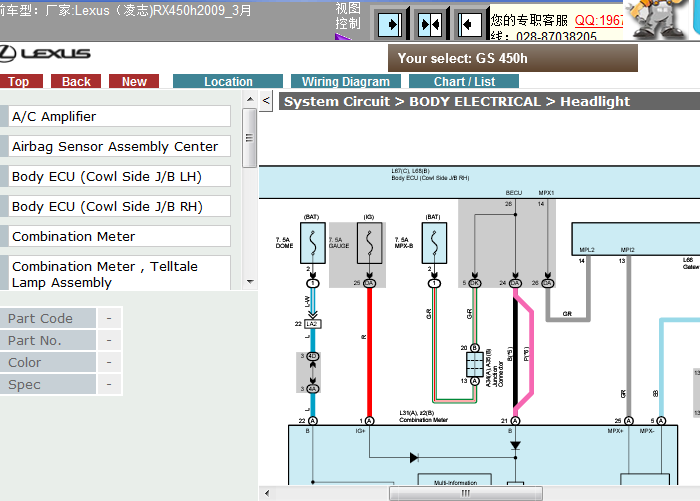Click the diagram horizontal scroll left arrow

click(267, 493)
